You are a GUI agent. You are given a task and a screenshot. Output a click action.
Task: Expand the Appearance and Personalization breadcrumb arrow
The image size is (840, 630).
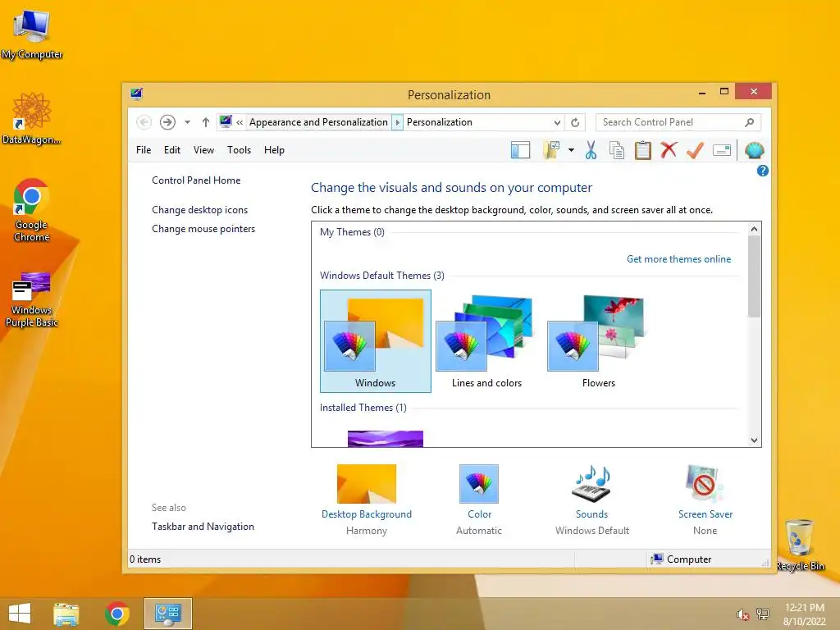pyautogui.click(x=398, y=123)
